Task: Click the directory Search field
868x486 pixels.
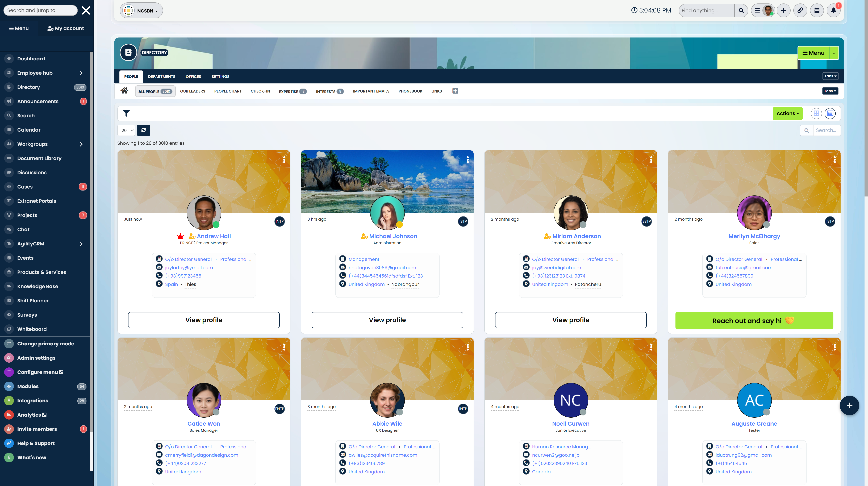Action: [x=827, y=130]
